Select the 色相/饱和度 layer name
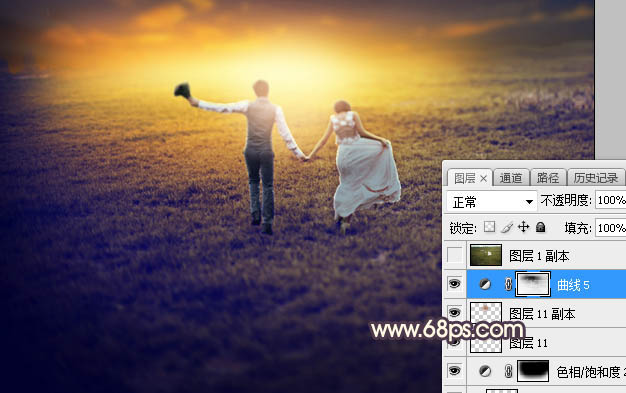626x393 pixels. 591,372
